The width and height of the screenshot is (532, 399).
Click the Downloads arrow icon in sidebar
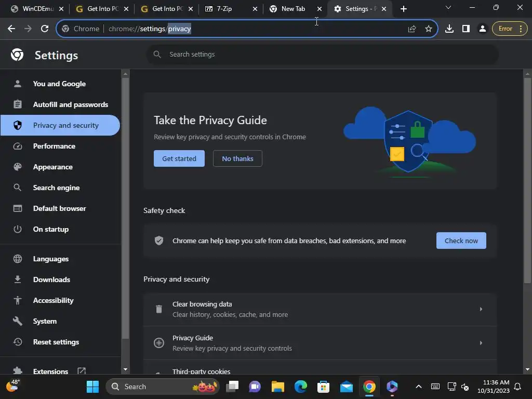pyautogui.click(x=18, y=280)
